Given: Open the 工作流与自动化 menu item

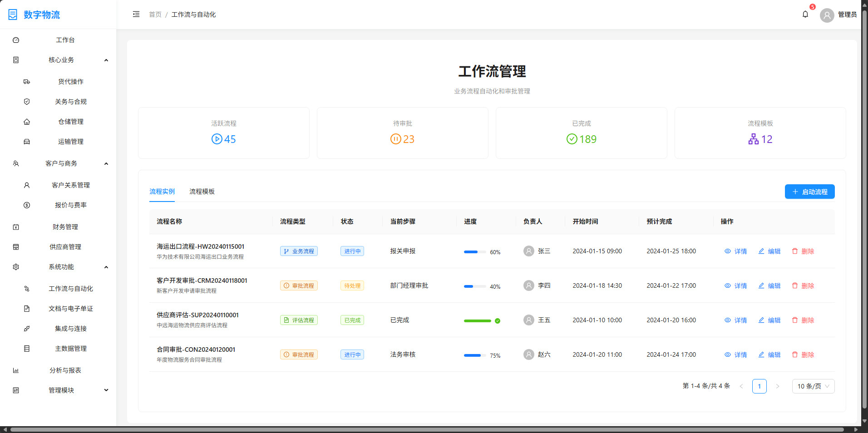Looking at the screenshot, I should [71, 288].
